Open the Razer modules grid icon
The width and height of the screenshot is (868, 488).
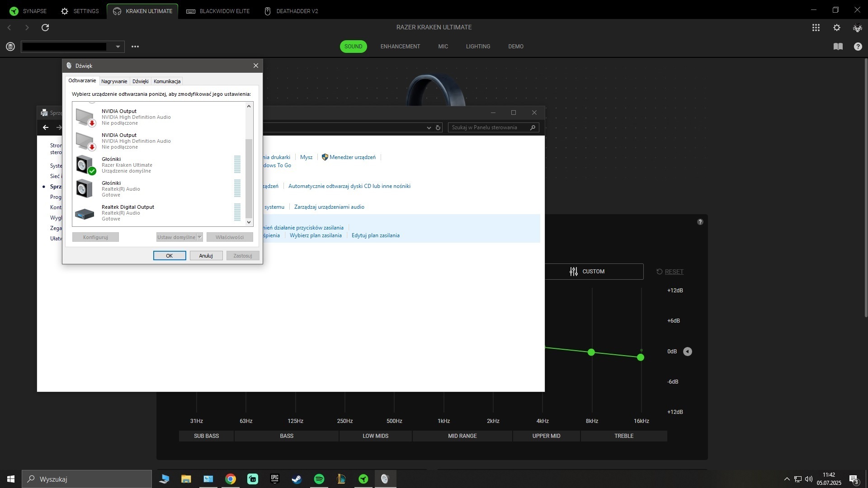coord(816,28)
